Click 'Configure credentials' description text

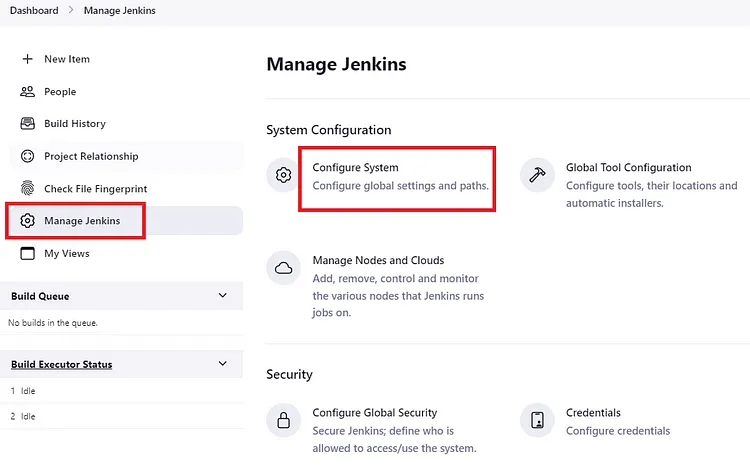[618, 431]
